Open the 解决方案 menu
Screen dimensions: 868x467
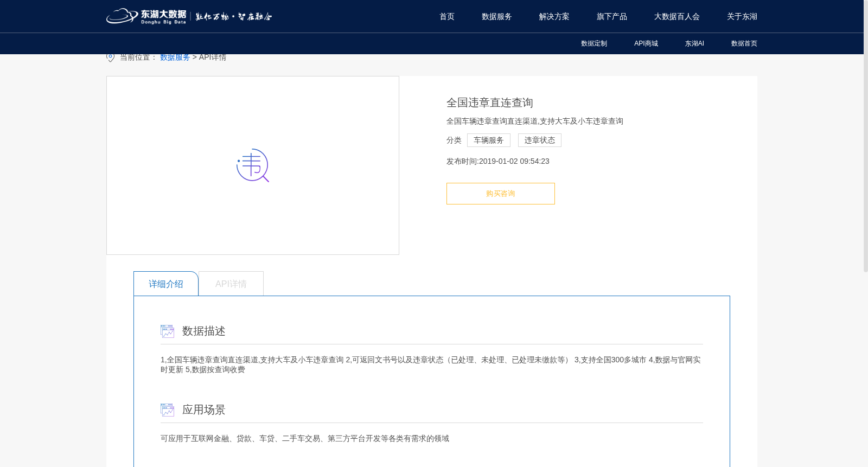point(554,17)
